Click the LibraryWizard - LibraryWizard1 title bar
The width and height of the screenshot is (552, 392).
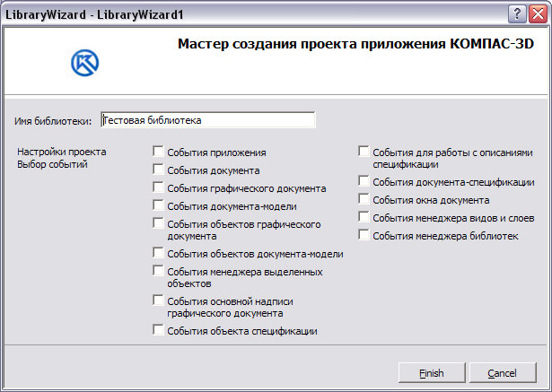coord(253,14)
